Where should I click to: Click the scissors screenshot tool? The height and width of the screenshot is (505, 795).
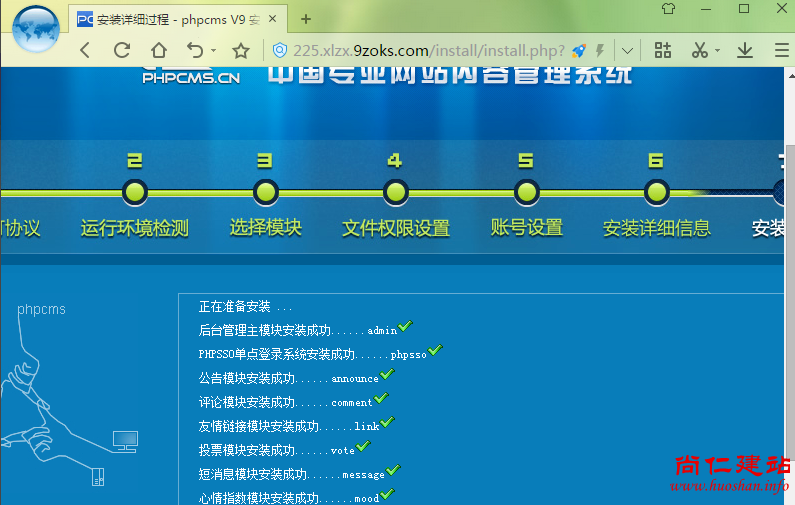699,50
